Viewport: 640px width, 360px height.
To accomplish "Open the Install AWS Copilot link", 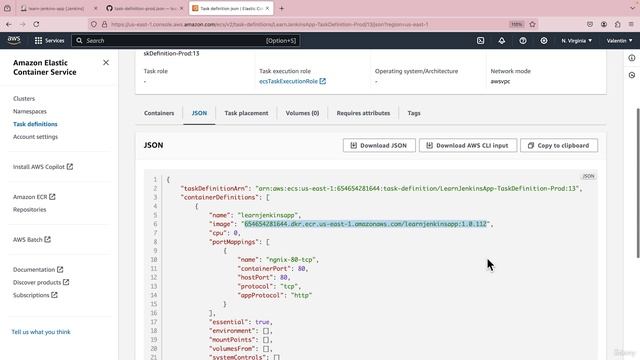I will pos(43,167).
